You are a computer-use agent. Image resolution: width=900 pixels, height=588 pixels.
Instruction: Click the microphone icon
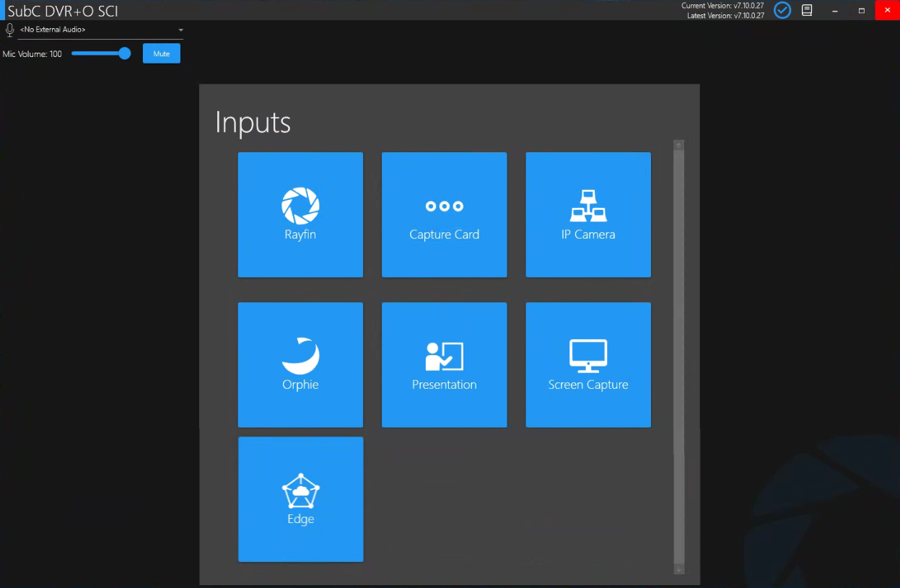pos(9,30)
